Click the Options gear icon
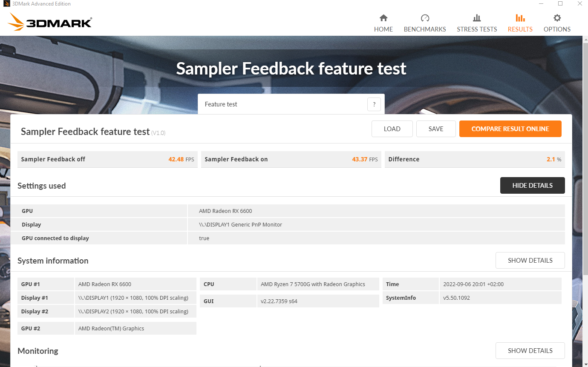 557,18
